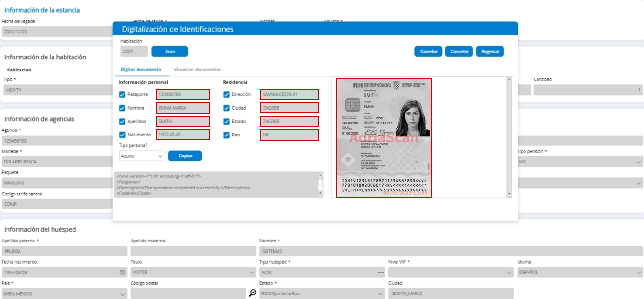
Task: Click the XML response box scroll up arrow
Action: 320,175
